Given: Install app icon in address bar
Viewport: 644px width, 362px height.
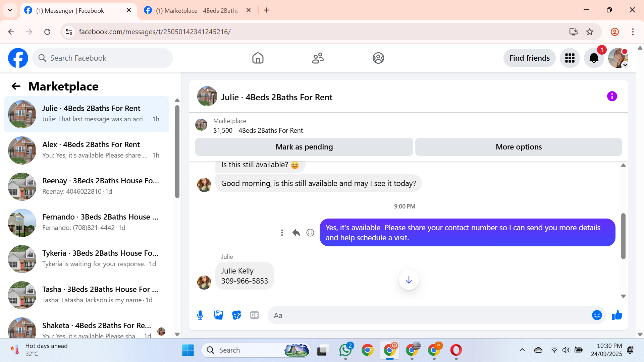Looking at the screenshot, I should (574, 32).
